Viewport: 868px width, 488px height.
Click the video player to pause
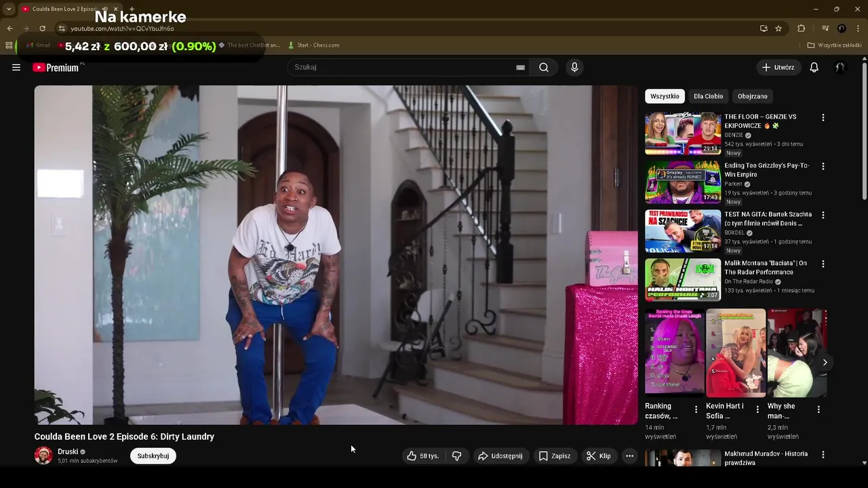click(x=336, y=255)
